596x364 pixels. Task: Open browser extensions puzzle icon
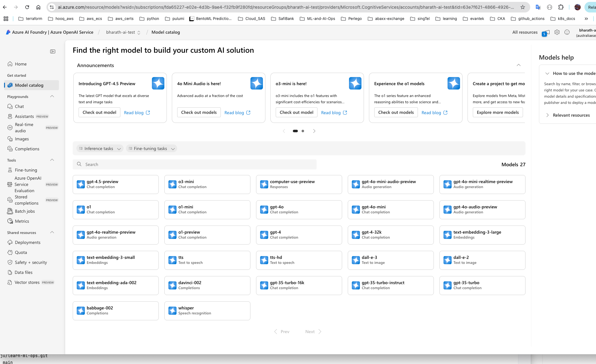[x=561, y=7]
